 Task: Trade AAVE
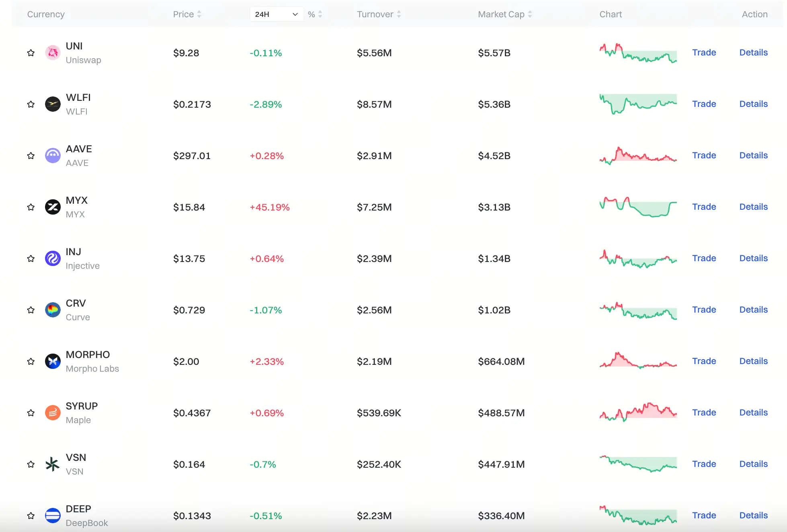(704, 156)
